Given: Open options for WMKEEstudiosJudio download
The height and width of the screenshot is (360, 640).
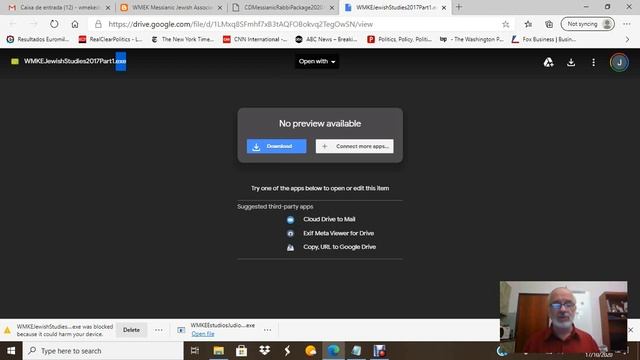Looking at the screenshot, I should point(268,330).
